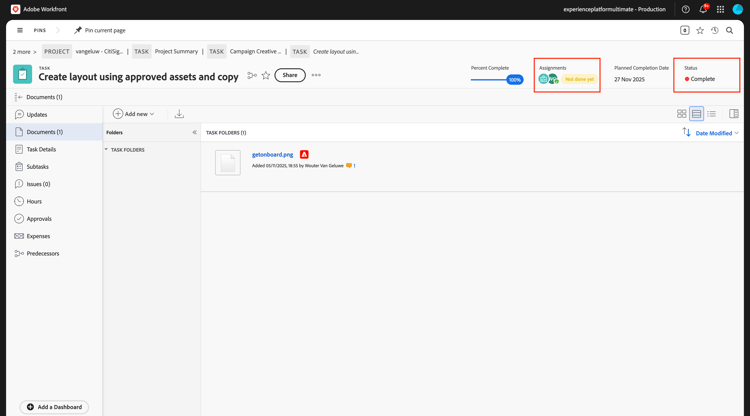The height and width of the screenshot is (416, 750).
Task: Click the getonboard.png file thumbnail
Action: [x=228, y=163]
